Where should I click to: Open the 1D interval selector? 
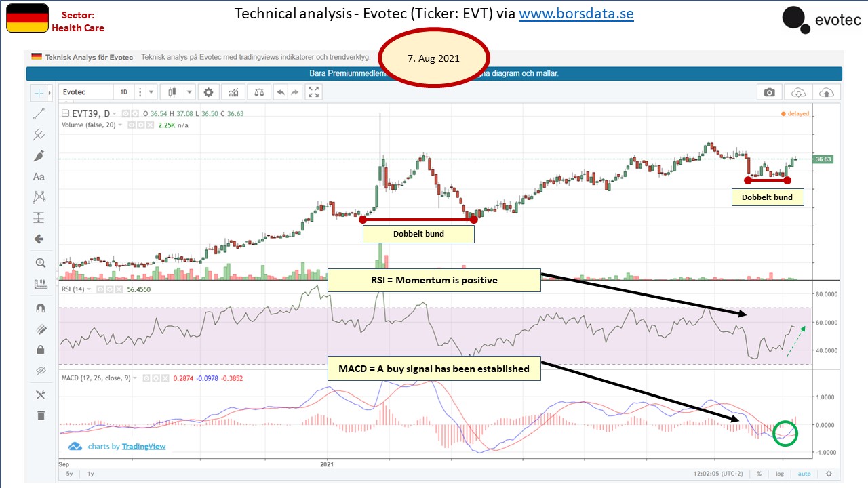click(124, 92)
